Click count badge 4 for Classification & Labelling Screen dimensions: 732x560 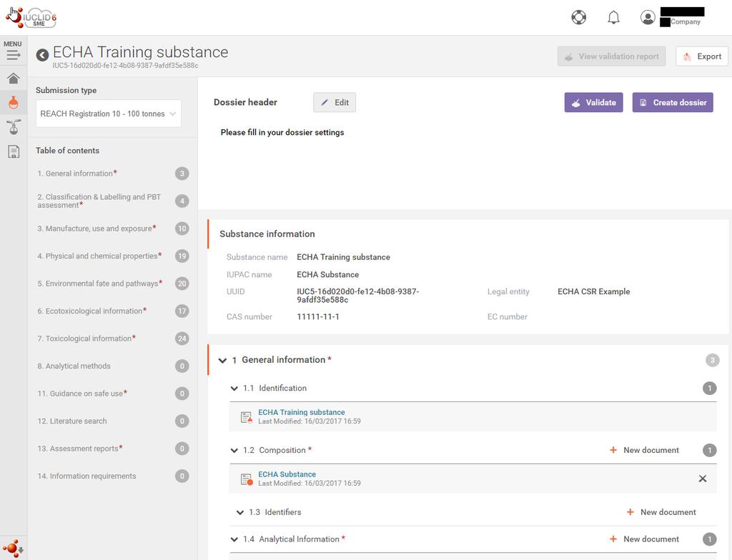coord(182,201)
